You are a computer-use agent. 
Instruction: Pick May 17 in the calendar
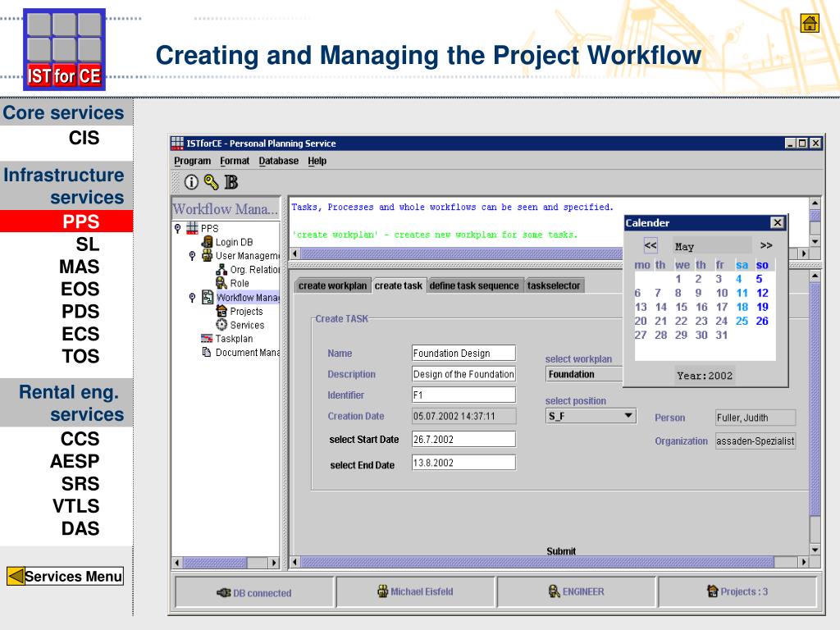tap(722, 307)
